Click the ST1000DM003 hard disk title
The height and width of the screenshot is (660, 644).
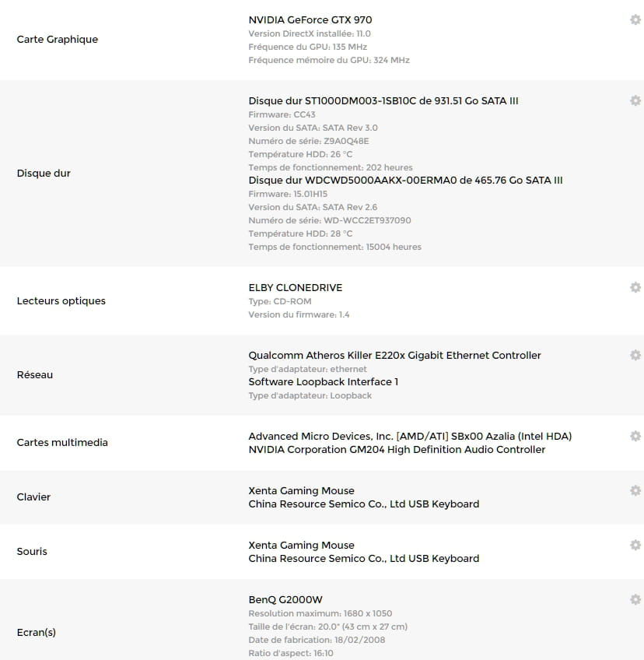pos(383,101)
